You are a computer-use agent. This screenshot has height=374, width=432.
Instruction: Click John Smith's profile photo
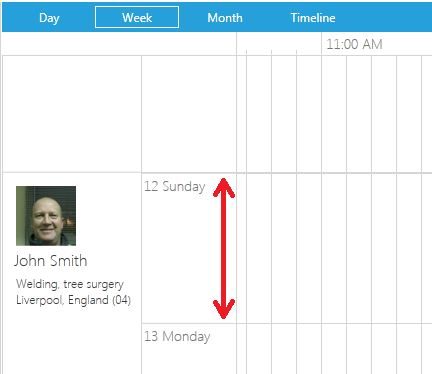point(46,216)
